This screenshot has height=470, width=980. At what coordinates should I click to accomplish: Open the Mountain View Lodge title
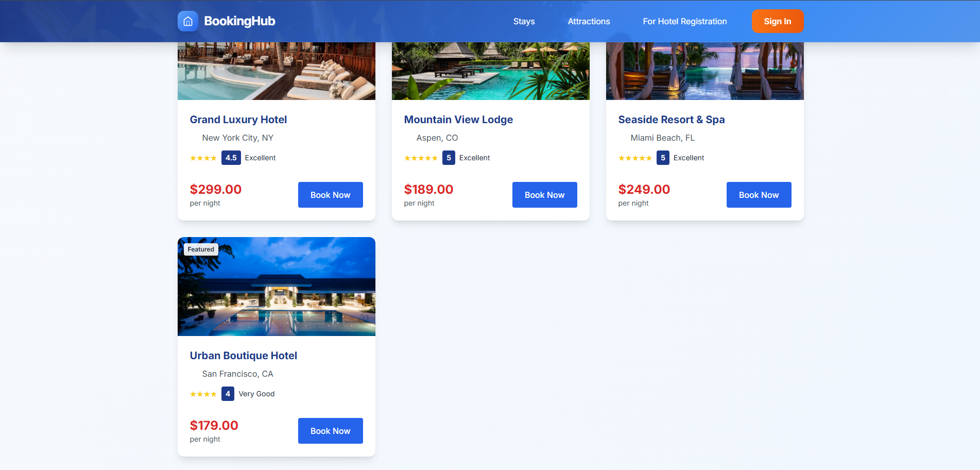click(x=458, y=120)
